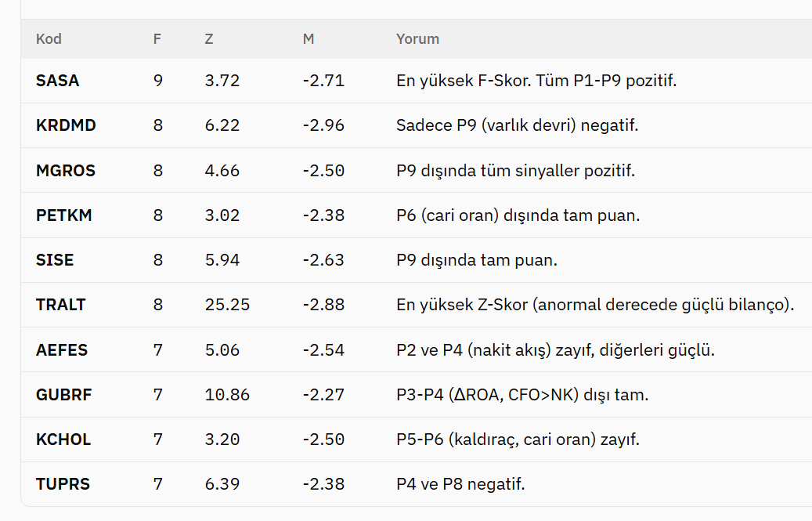Click GUBRF Z-score value 10.86
Viewport: 812px width, 521px height.
227,395
